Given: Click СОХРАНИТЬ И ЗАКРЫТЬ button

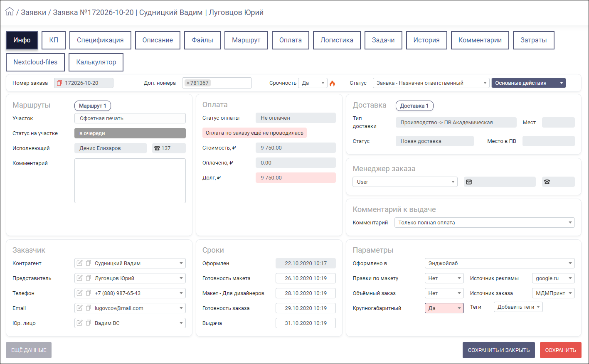Looking at the screenshot, I should pos(499,350).
